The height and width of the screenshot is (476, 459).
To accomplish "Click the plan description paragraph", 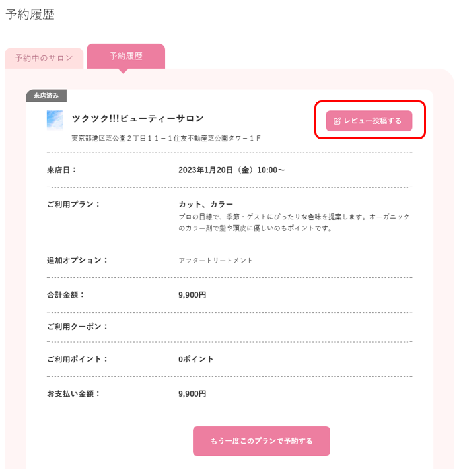I will 294,222.
